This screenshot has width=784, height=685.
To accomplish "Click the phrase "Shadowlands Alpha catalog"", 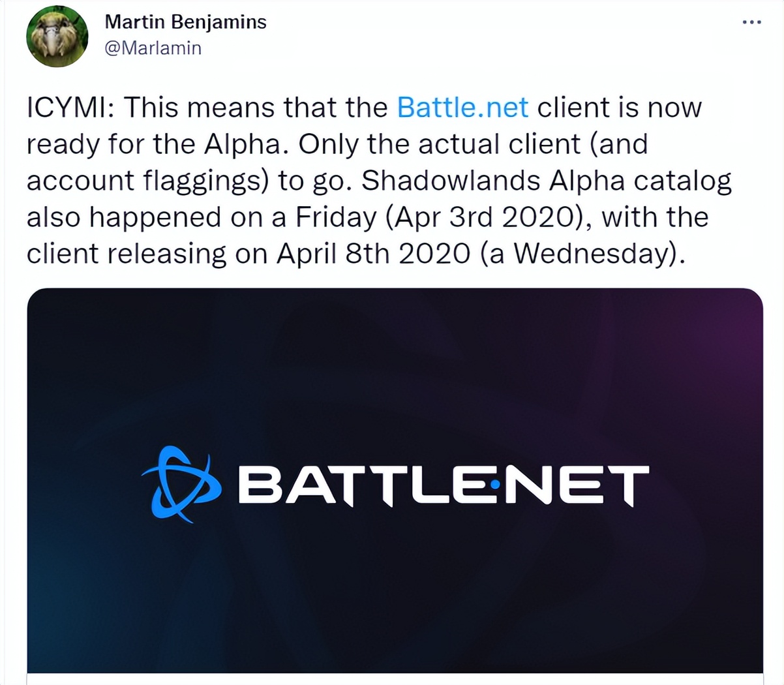I will coord(547,181).
